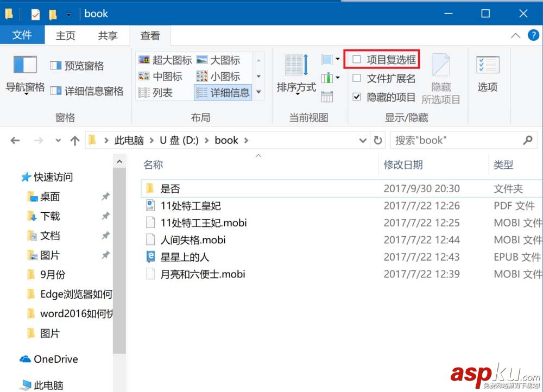Image resolution: width=543 pixels, height=392 pixels.
Task: Collapse the ribbon with the chevron
Action: (515, 36)
